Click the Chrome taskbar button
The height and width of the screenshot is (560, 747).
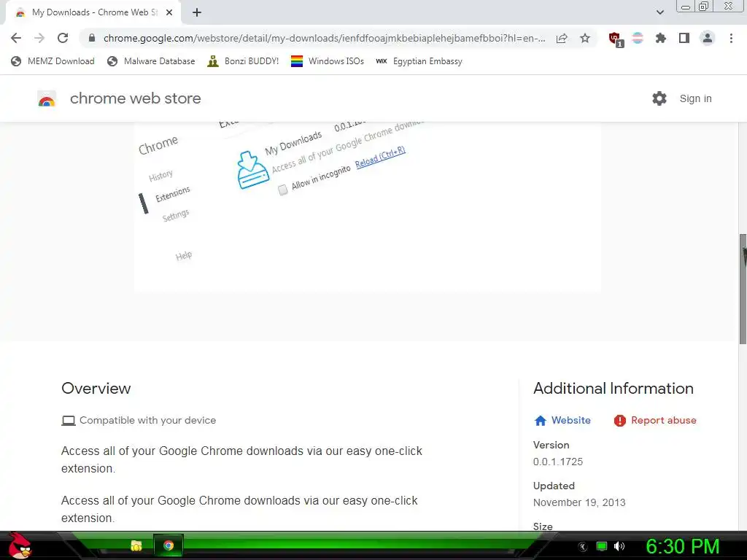coord(169,545)
